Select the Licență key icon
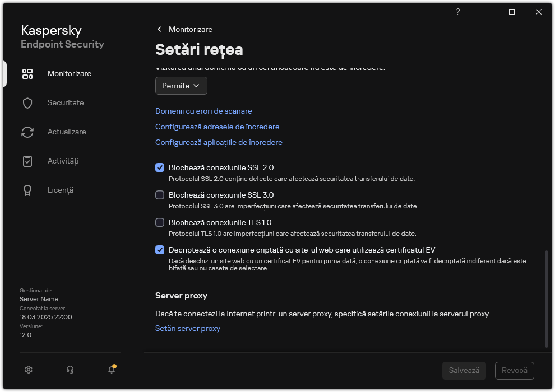This screenshot has height=392, width=555. (x=27, y=190)
